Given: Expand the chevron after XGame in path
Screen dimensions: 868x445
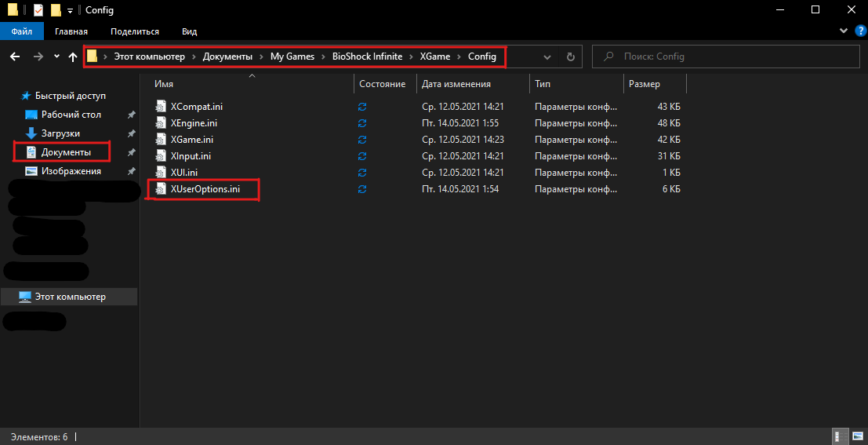Looking at the screenshot, I should [x=459, y=57].
